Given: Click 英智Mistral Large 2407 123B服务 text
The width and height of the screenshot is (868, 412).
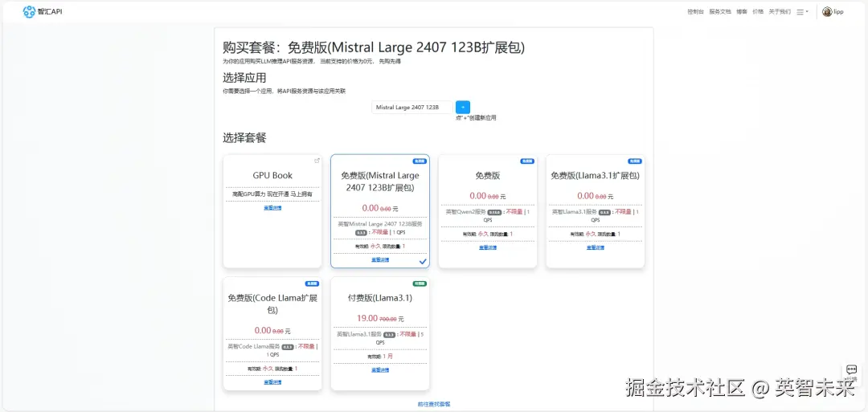Looking at the screenshot, I should (379, 224).
